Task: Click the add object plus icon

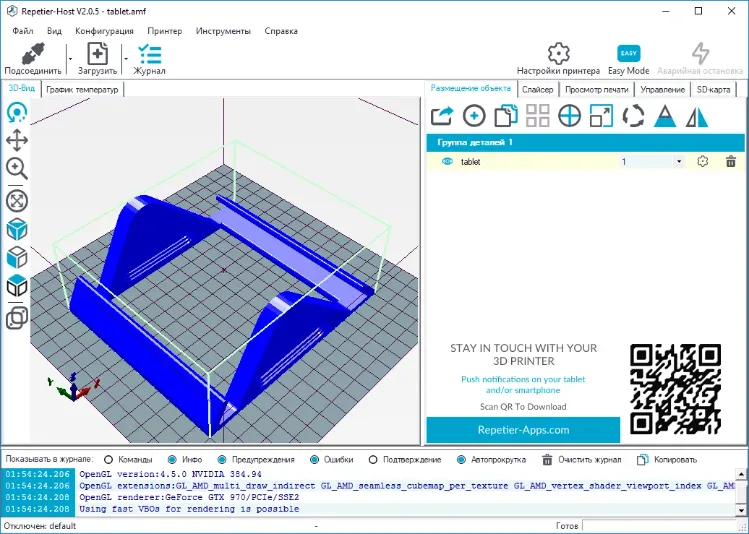Action: [474, 116]
